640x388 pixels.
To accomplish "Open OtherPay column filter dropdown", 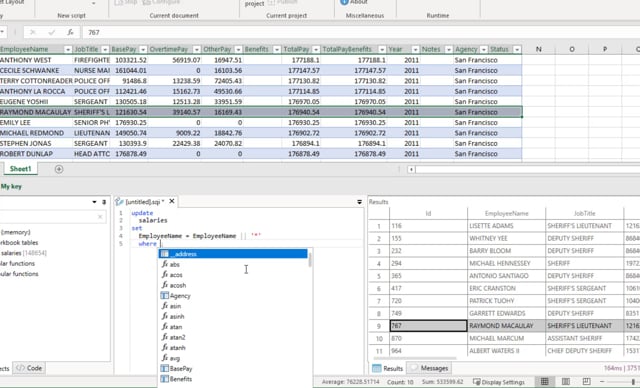I will pyautogui.click(x=238, y=49).
